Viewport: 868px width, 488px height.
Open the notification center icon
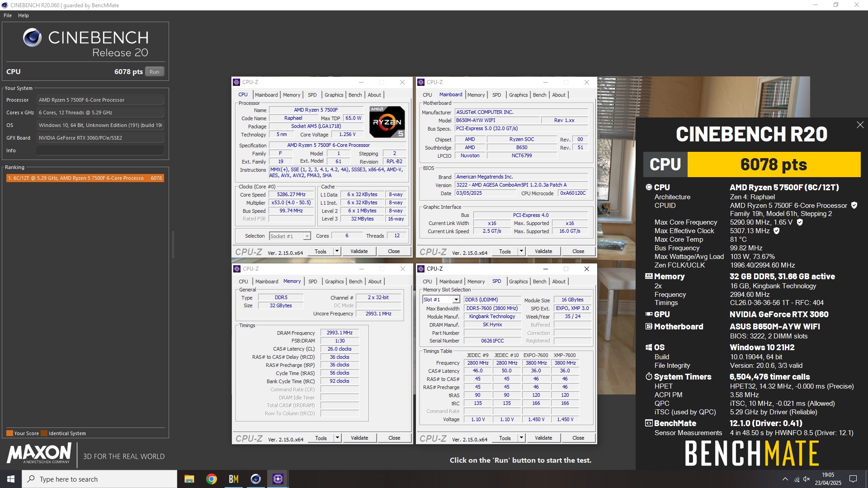click(x=853, y=479)
